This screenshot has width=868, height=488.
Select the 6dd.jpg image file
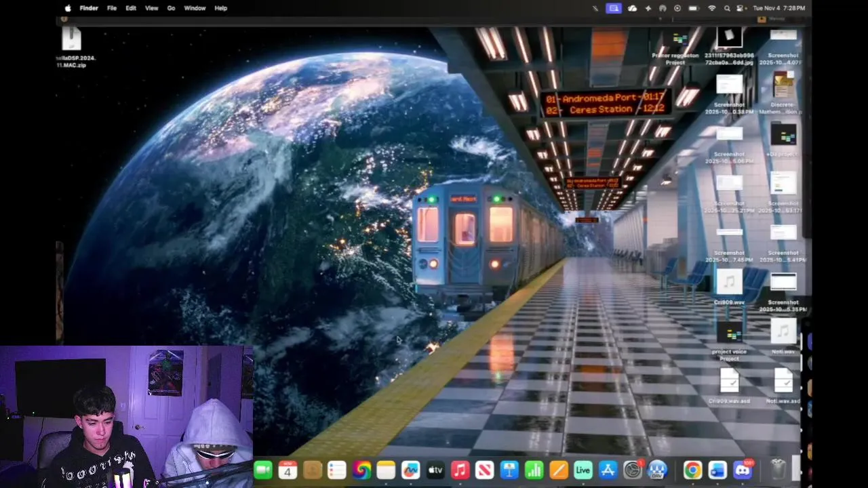pyautogui.click(x=729, y=37)
